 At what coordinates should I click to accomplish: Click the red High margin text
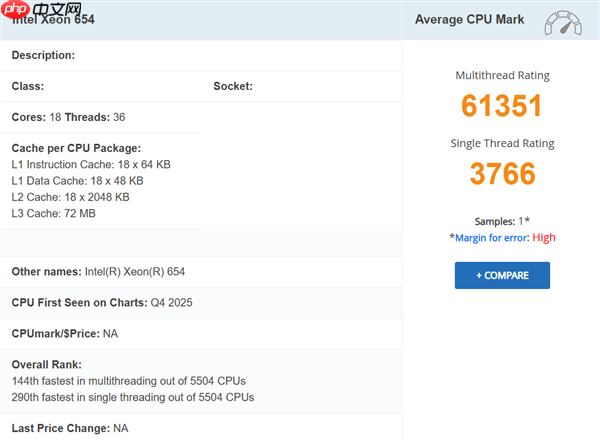coord(544,237)
